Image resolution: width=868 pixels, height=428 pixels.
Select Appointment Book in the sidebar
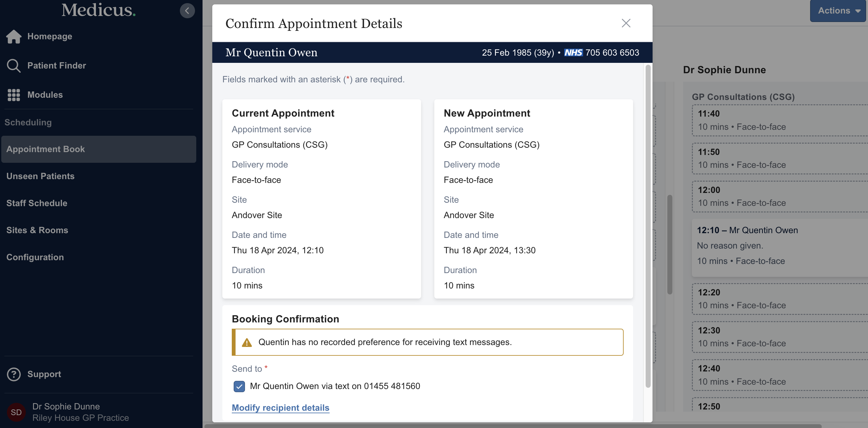tap(46, 149)
